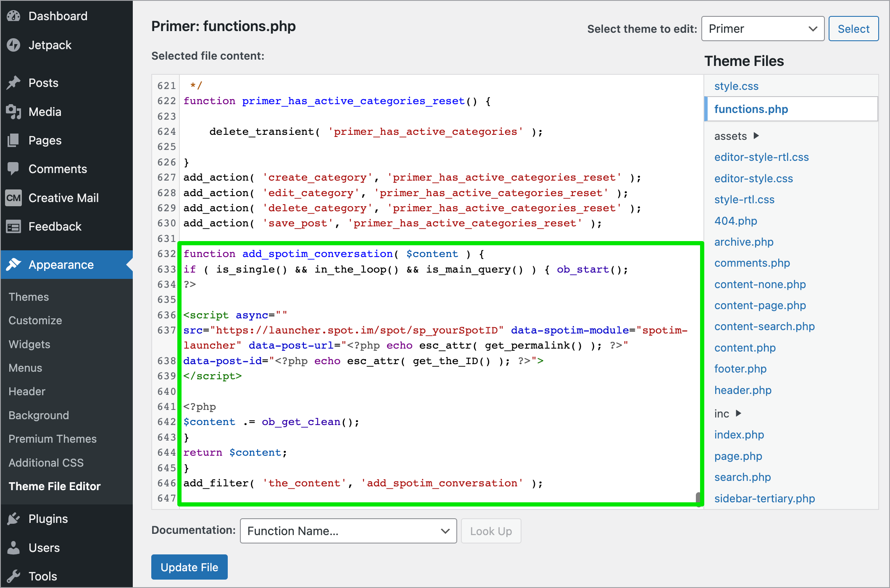The width and height of the screenshot is (890, 588).
Task: Click the Tools wrench icon
Action: (13, 576)
